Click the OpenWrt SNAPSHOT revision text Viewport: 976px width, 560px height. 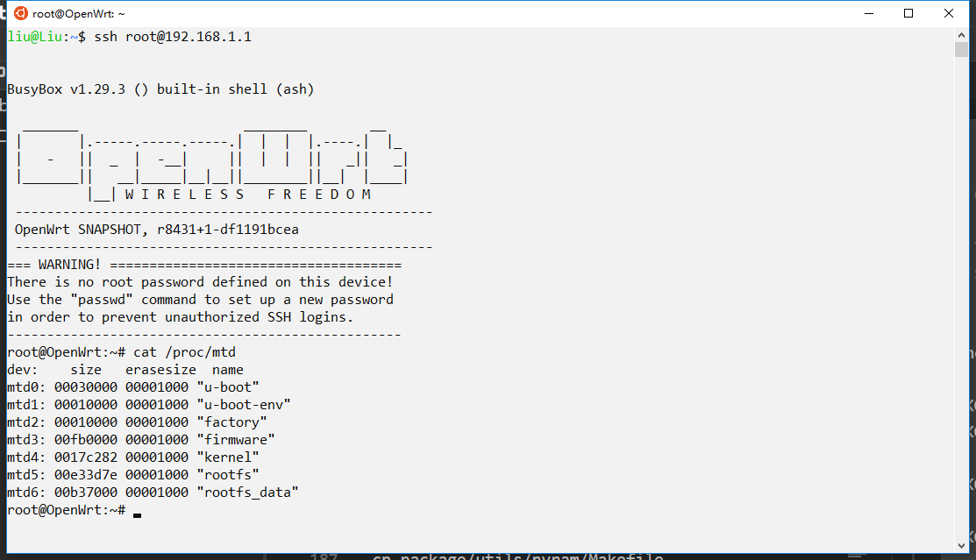(157, 230)
